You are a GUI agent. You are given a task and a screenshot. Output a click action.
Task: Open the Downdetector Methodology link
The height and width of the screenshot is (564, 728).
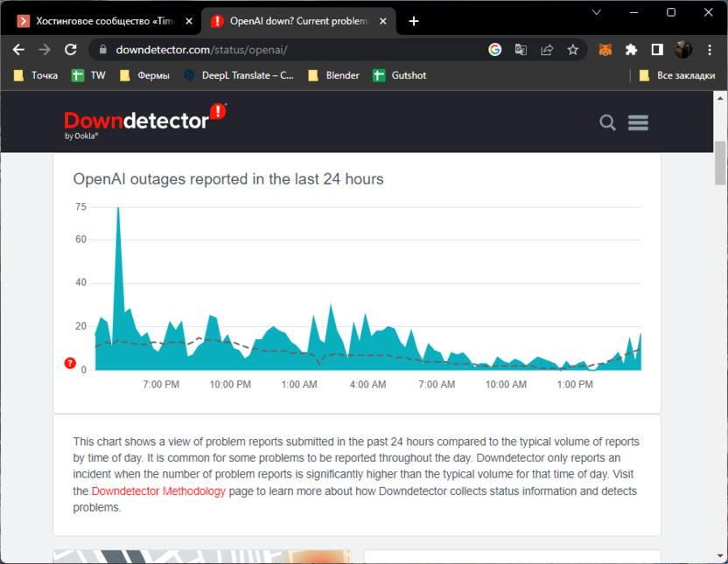pyautogui.click(x=158, y=491)
